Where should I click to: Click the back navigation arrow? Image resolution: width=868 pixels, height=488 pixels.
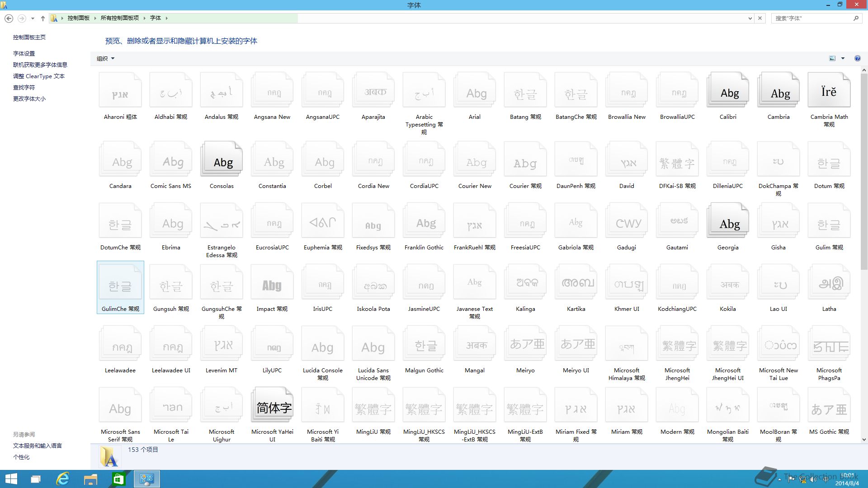[x=9, y=18]
